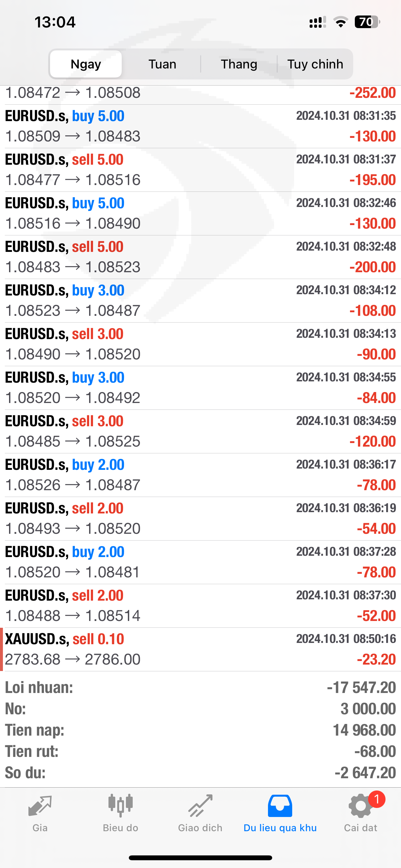
Task: Tap the battery indicator in status bar
Action: [x=367, y=22]
